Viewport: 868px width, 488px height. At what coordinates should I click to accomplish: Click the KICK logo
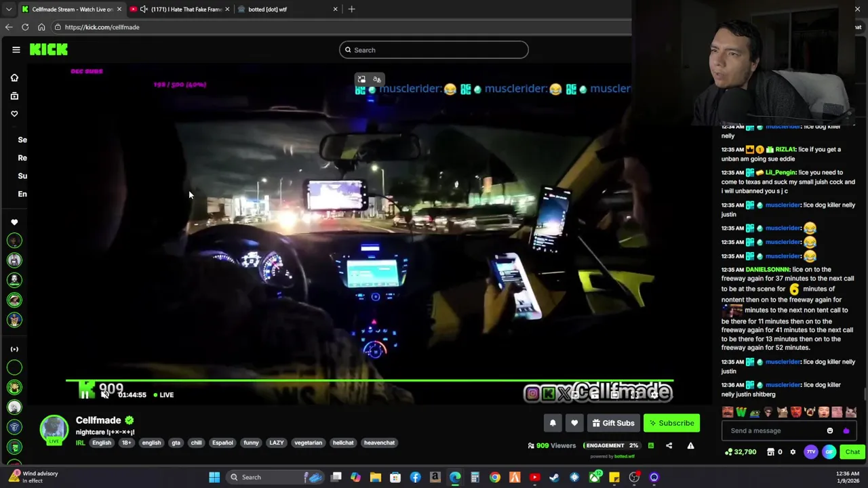[49, 49]
